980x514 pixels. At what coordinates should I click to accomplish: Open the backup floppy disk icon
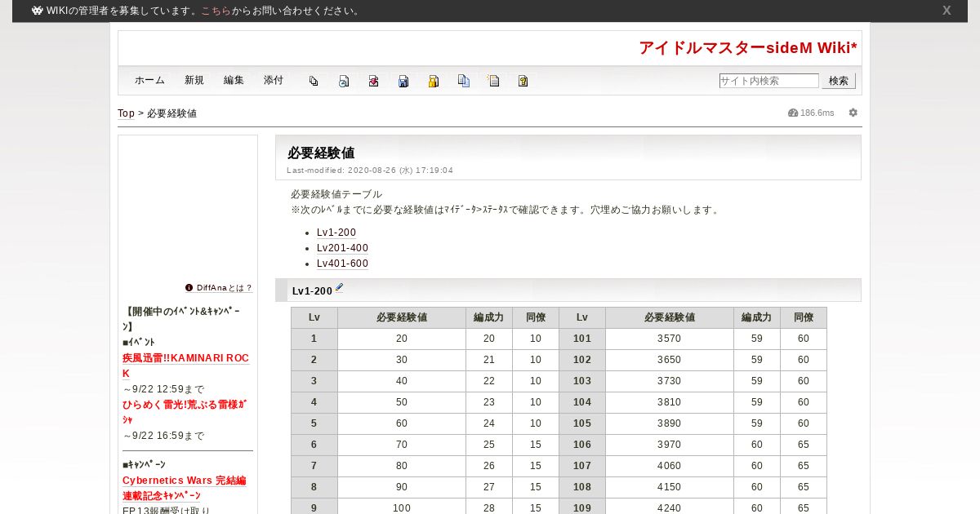pos(403,81)
